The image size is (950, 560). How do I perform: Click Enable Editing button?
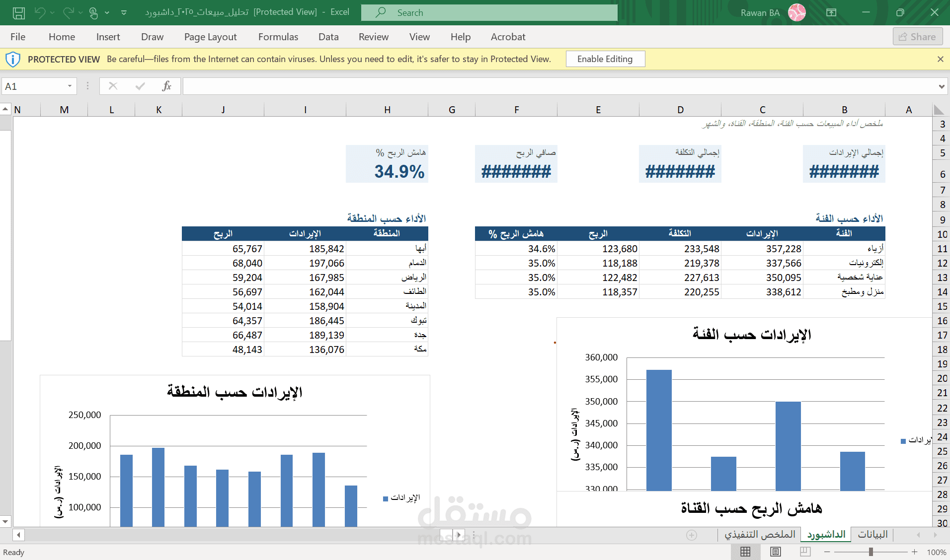[x=605, y=59]
